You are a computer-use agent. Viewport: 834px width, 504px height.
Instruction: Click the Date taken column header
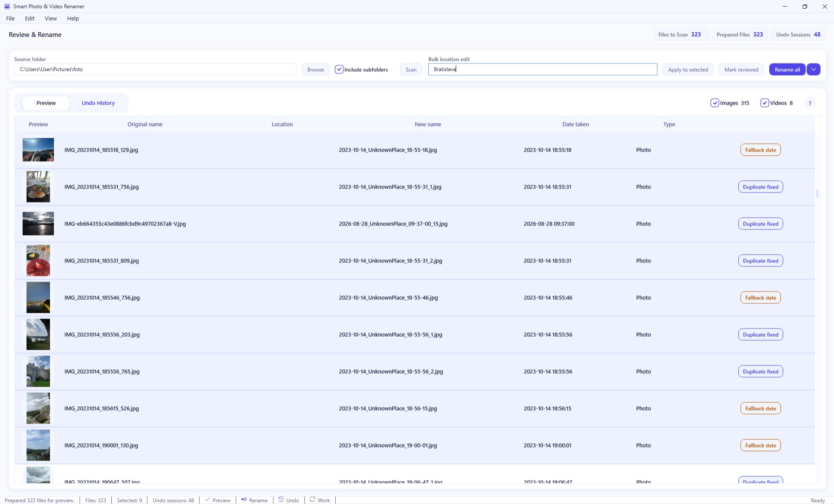(x=575, y=124)
